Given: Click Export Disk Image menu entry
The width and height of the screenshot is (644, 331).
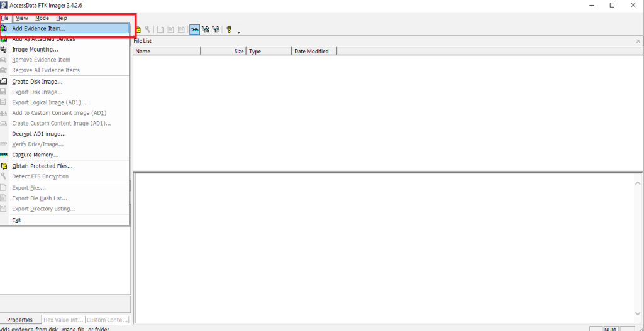Looking at the screenshot, I should point(65,92).
